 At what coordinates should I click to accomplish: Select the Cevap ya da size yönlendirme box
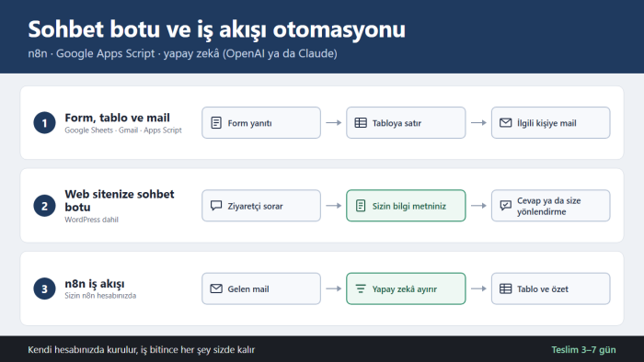point(551,206)
